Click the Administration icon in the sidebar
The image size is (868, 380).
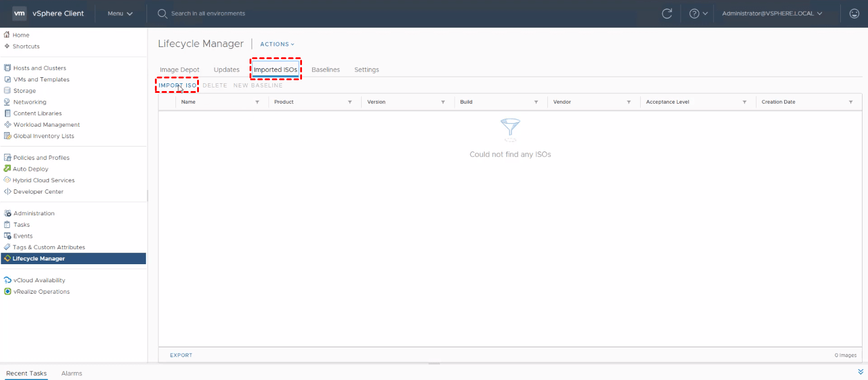[x=8, y=214]
